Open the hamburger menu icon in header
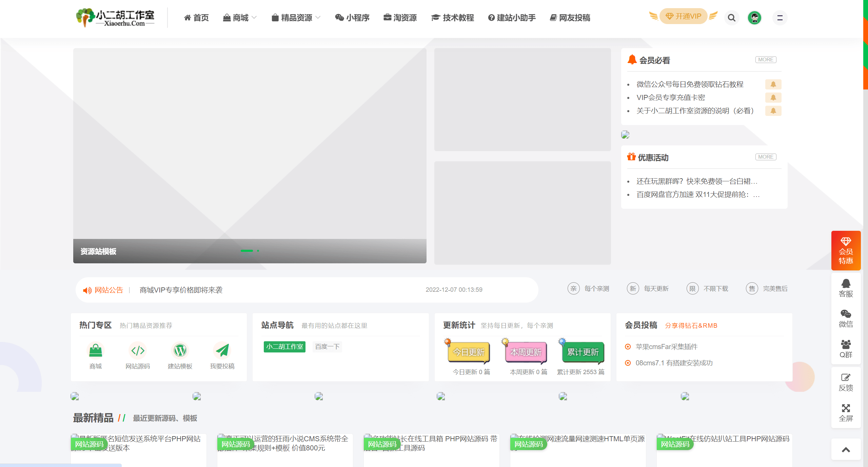Screen dimensions: 868x467 coord(780,18)
